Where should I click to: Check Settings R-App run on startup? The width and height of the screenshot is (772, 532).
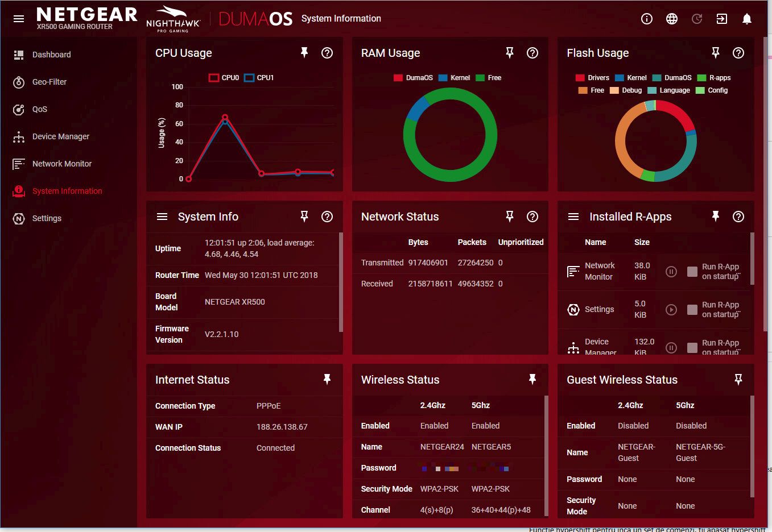(692, 310)
